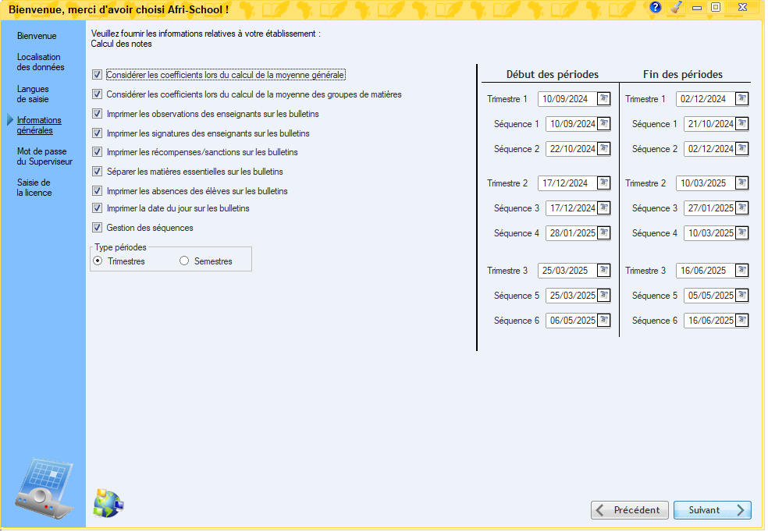Open calendar picker for Trimestre 1 start date
This screenshot has height=532, width=768.
(606, 99)
